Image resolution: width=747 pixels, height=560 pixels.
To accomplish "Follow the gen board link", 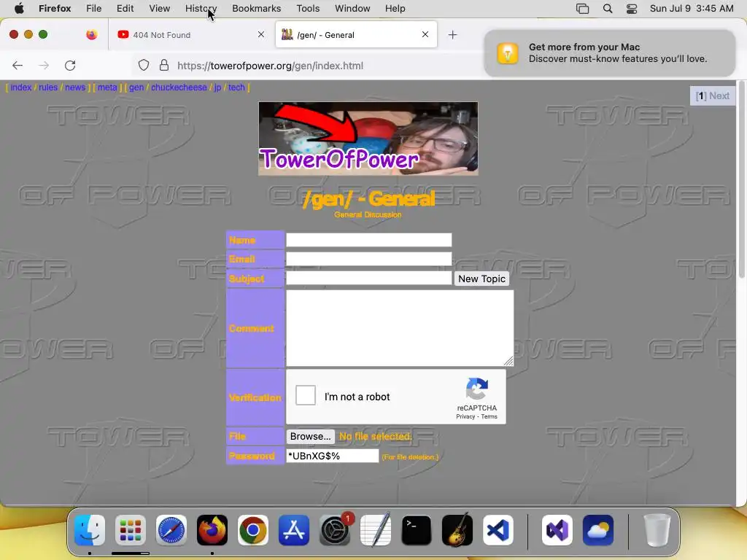I will point(136,87).
